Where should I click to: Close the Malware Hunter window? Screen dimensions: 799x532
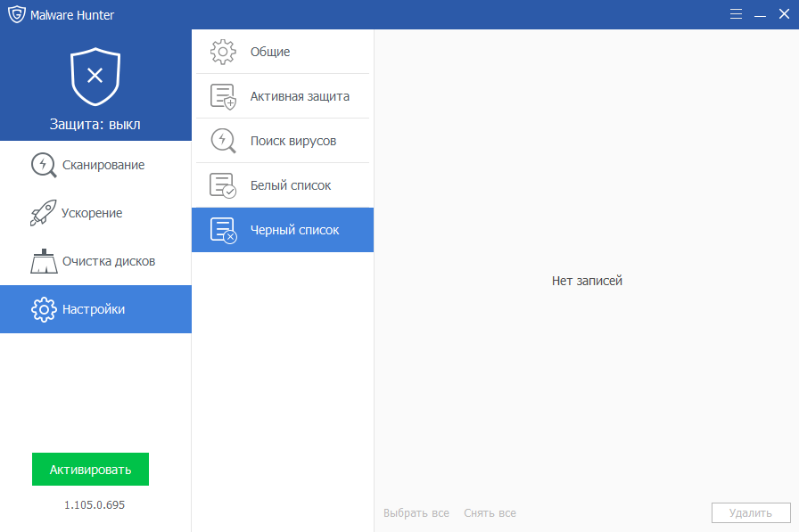tap(784, 14)
